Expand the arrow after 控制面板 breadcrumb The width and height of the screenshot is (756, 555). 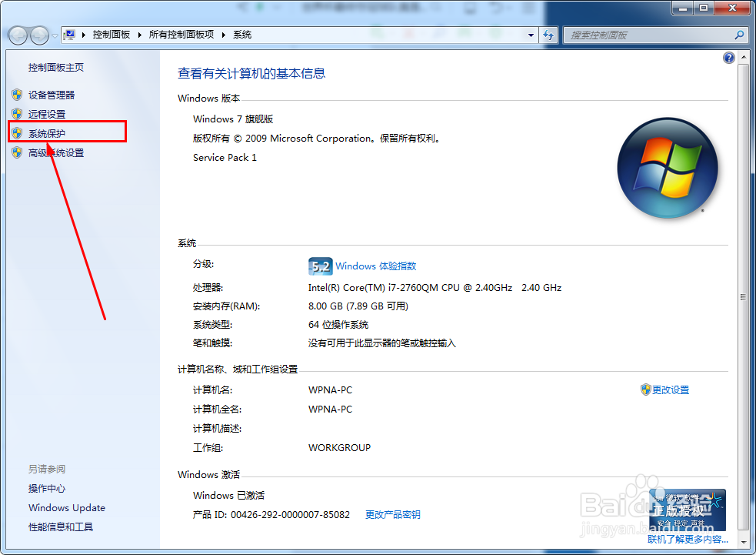(x=139, y=35)
